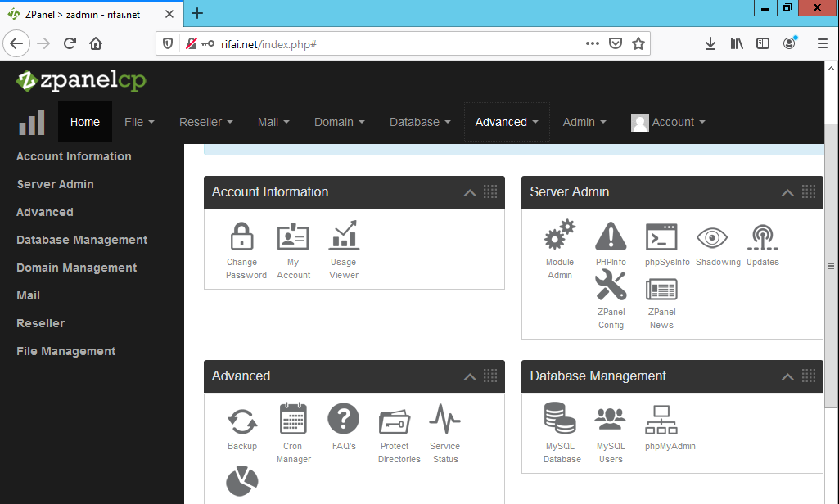The height and width of the screenshot is (504, 839).
Task: Open the Service Status pulse icon
Action: pyautogui.click(x=444, y=419)
